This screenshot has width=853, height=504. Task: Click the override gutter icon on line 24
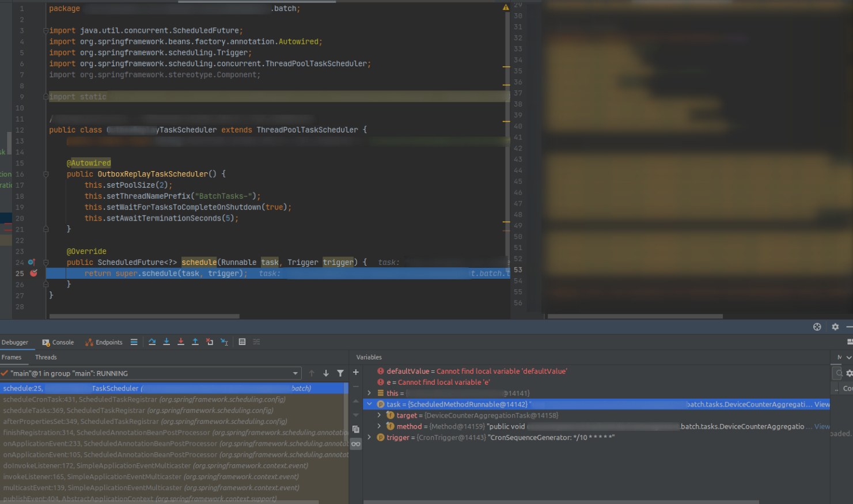coord(32,262)
